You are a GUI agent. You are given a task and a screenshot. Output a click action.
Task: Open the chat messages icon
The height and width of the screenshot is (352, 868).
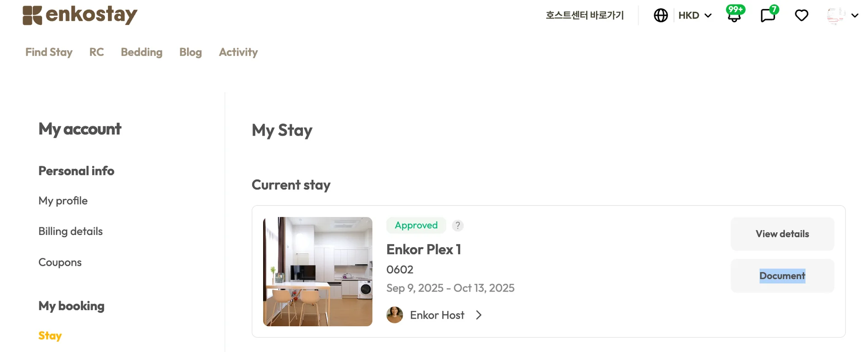[768, 15]
